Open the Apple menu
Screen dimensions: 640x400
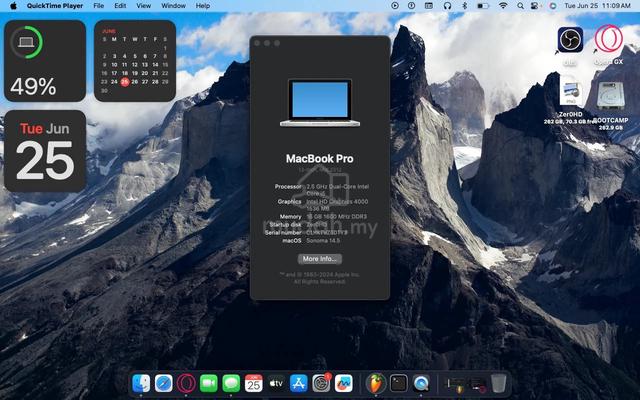coord(13,6)
